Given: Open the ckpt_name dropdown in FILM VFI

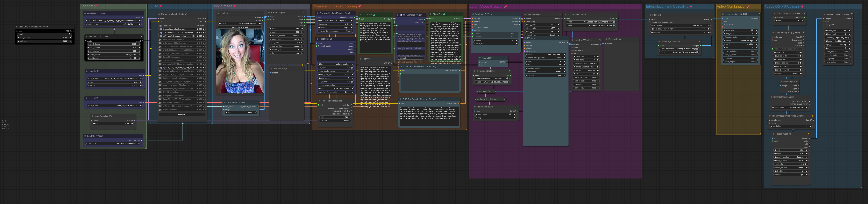Looking at the screenshot, I should (x=680, y=25).
